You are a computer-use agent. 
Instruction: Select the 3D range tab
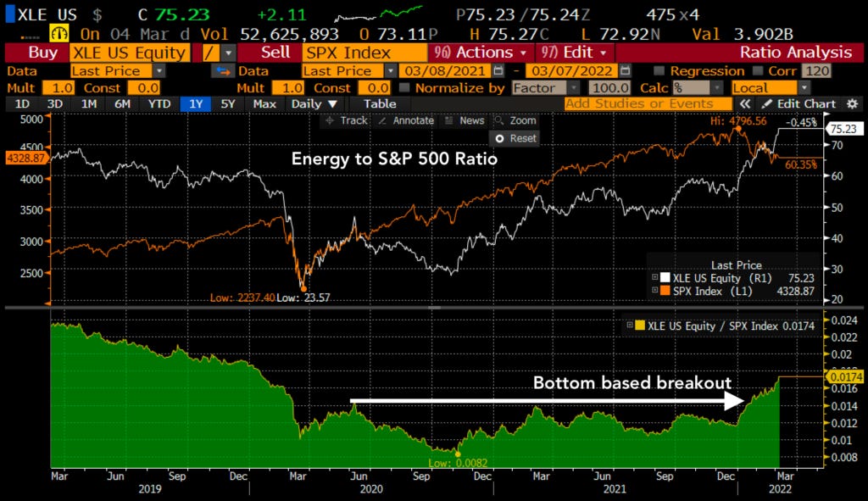click(54, 103)
